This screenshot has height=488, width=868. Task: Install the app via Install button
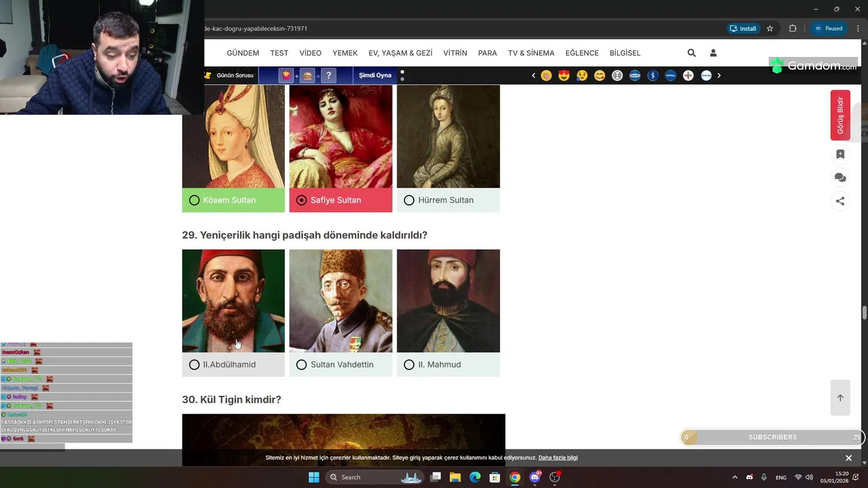[x=743, y=28]
